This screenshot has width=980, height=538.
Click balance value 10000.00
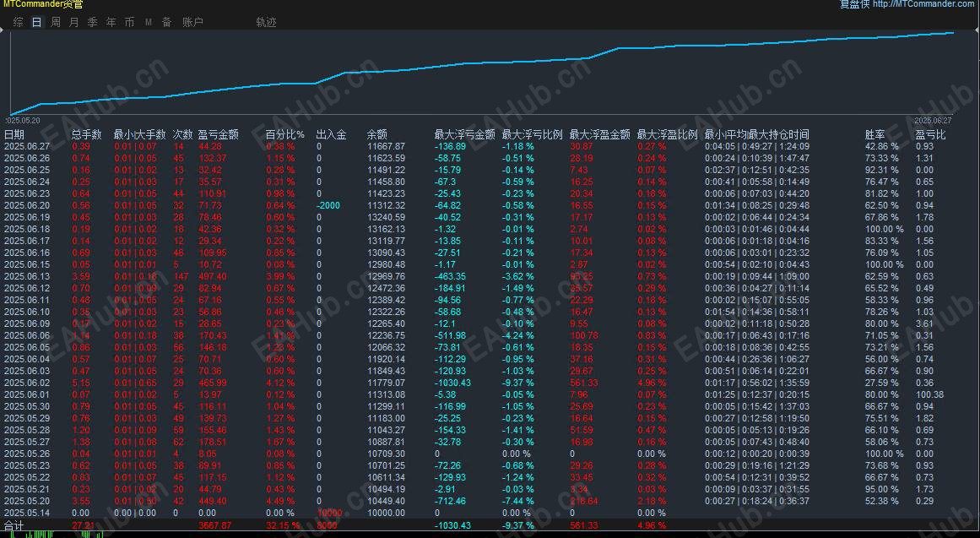386,513
